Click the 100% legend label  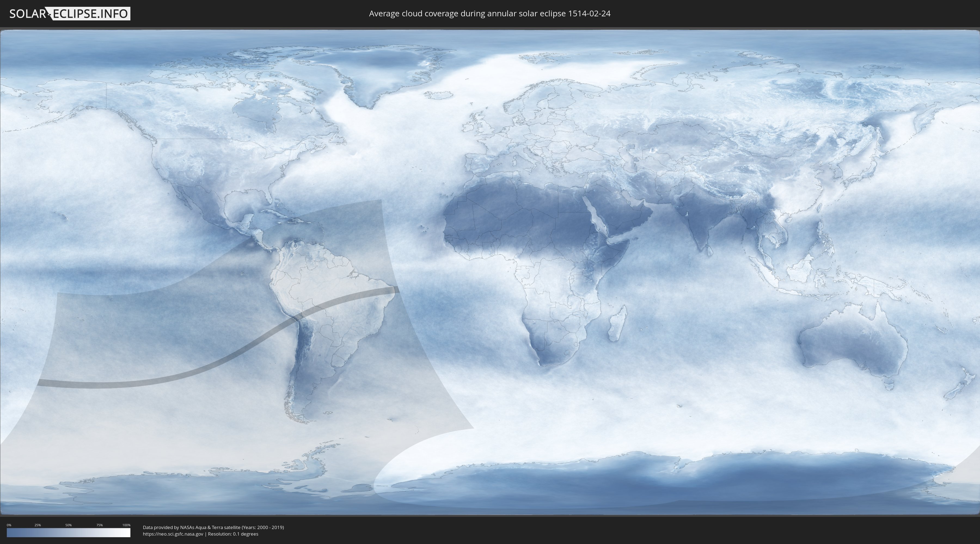tap(126, 525)
